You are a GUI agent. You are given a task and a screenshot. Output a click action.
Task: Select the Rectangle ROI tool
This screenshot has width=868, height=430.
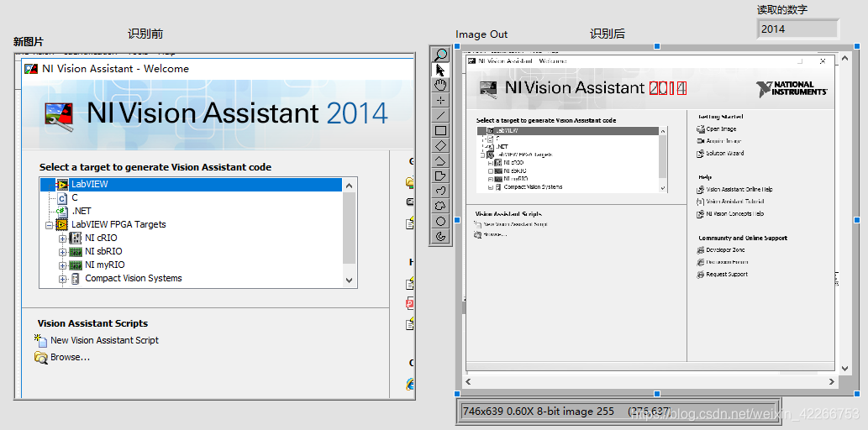(440, 131)
